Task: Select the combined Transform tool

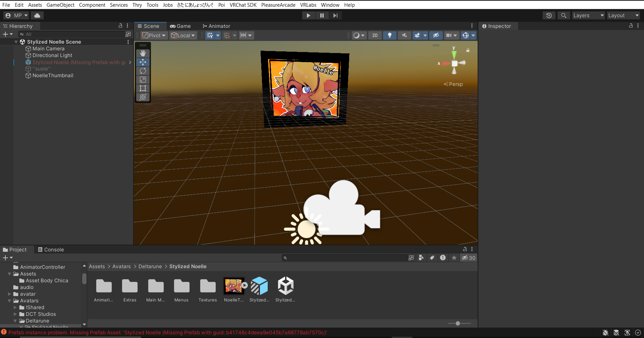Action: click(143, 97)
